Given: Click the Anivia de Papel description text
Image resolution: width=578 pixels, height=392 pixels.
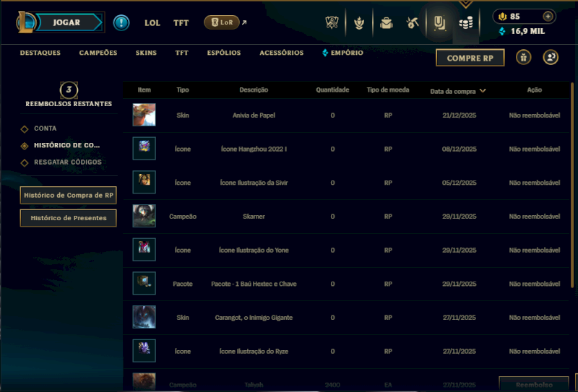Looking at the screenshot, I should (254, 116).
